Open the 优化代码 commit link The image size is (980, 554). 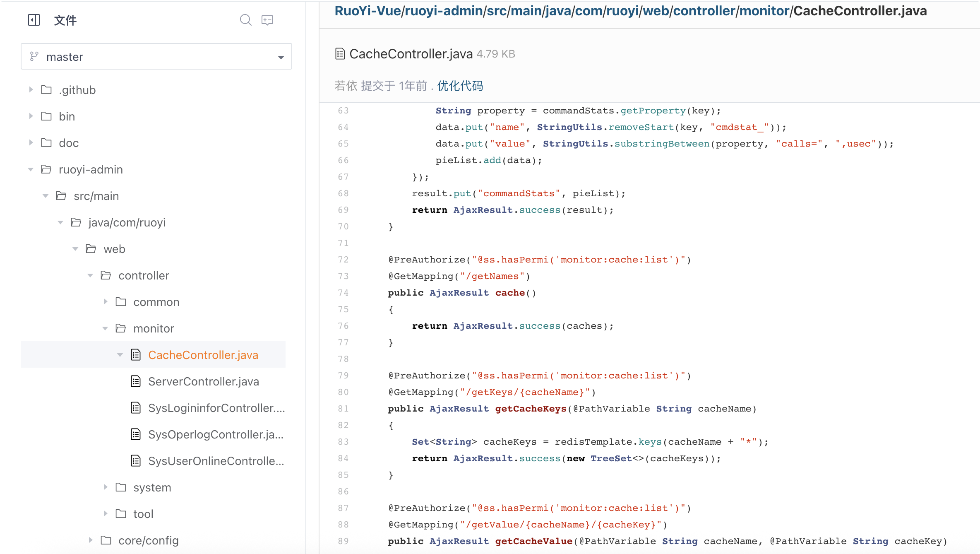460,86
